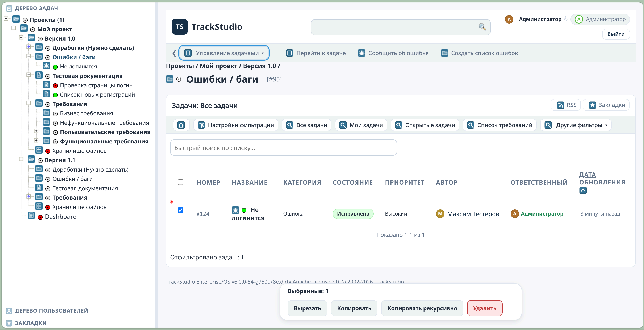Screen dimensions: 644x330
Task: Open Закладки via the star icon bottom left
Action: (9, 323)
